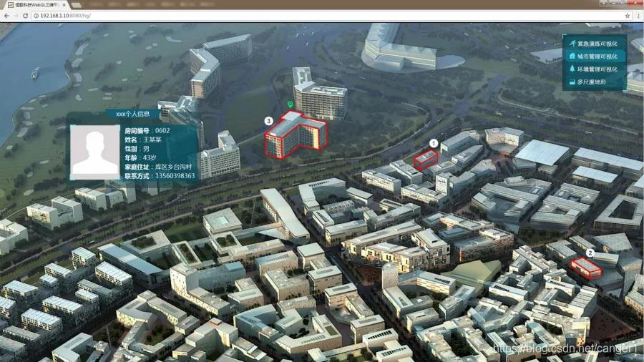Click the multi-scale terrain icon
This screenshot has width=644, height=362.
(572, 82)
